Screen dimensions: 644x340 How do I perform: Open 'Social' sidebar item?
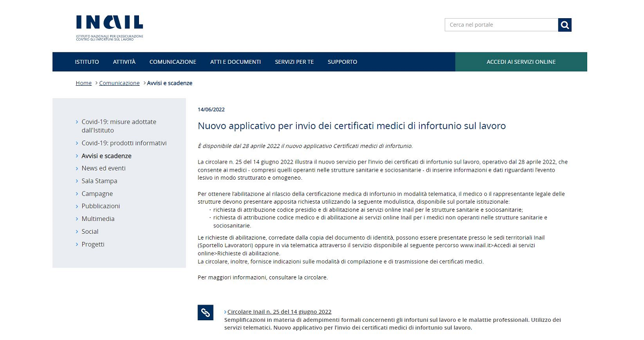pyautogui.click(x=90, y=232)
